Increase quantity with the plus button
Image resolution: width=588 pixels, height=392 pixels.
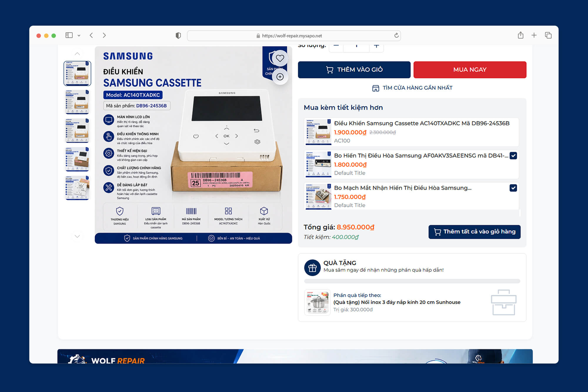click(x=376, y=47)
